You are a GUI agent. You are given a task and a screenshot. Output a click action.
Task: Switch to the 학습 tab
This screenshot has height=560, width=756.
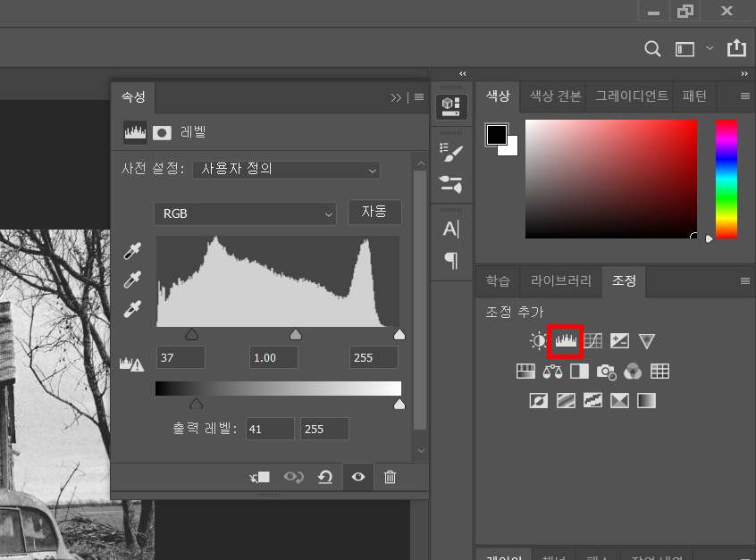point(498,281)
